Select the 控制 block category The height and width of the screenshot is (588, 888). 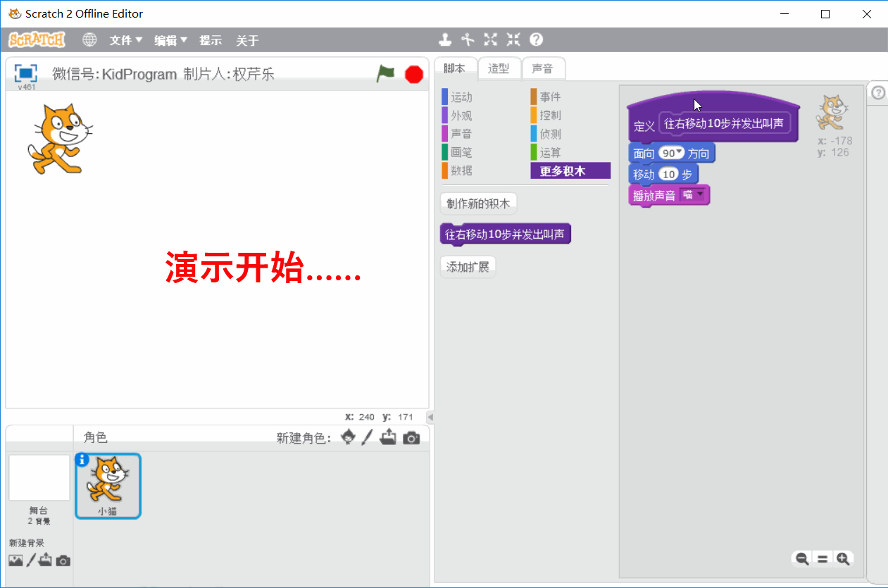(570, 115)
